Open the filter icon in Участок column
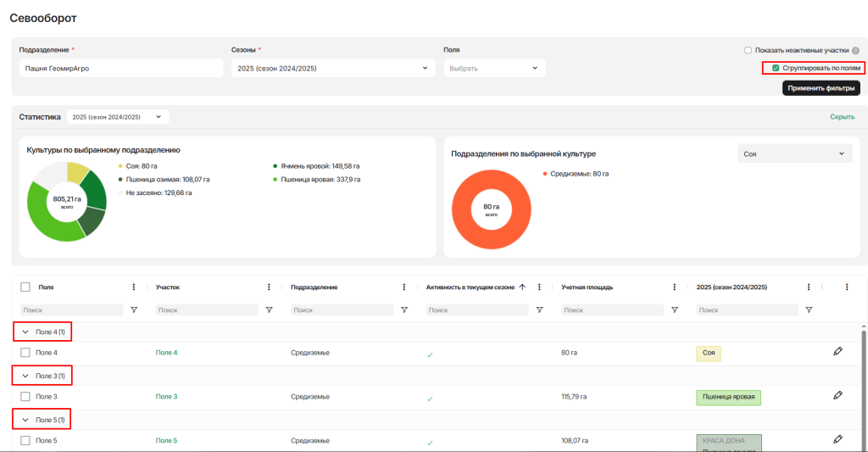 (x=269, y=310)
